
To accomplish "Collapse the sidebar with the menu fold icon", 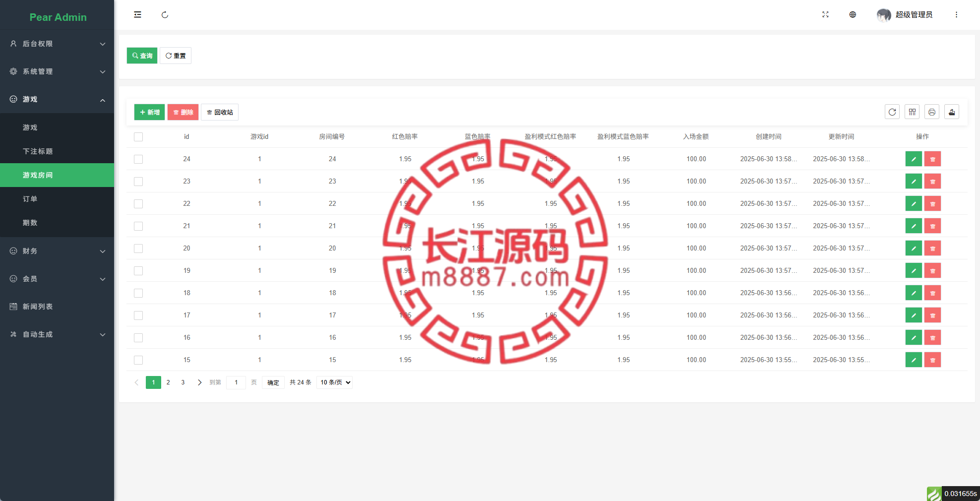I will pyautogui.click(x=137, y=15).
